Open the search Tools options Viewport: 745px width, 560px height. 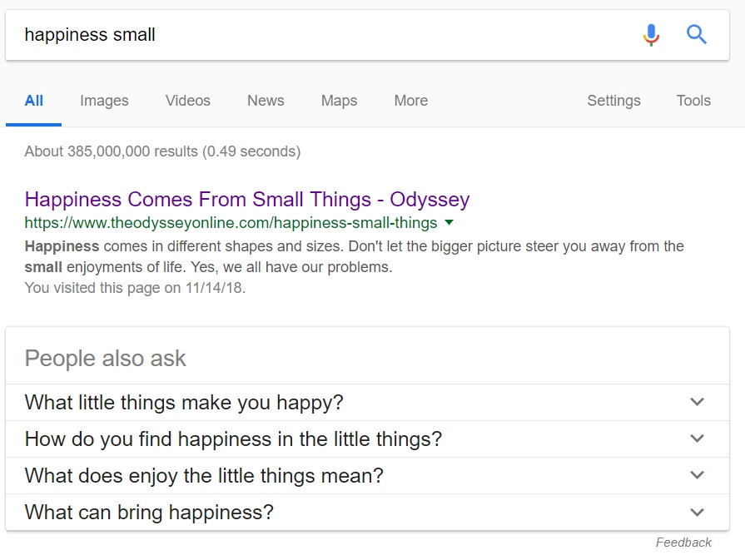click(693, 101)
